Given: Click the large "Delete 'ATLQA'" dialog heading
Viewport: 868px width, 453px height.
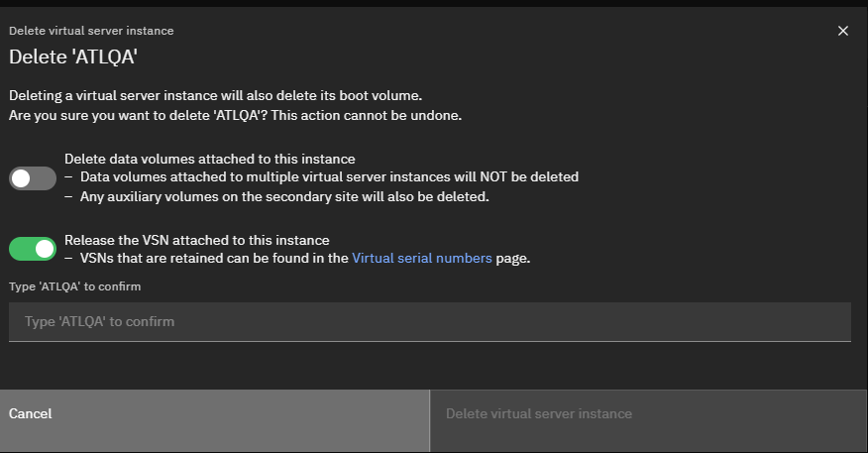Looking at the screenshot, I should pyautogui.click(x=72, y=57).
